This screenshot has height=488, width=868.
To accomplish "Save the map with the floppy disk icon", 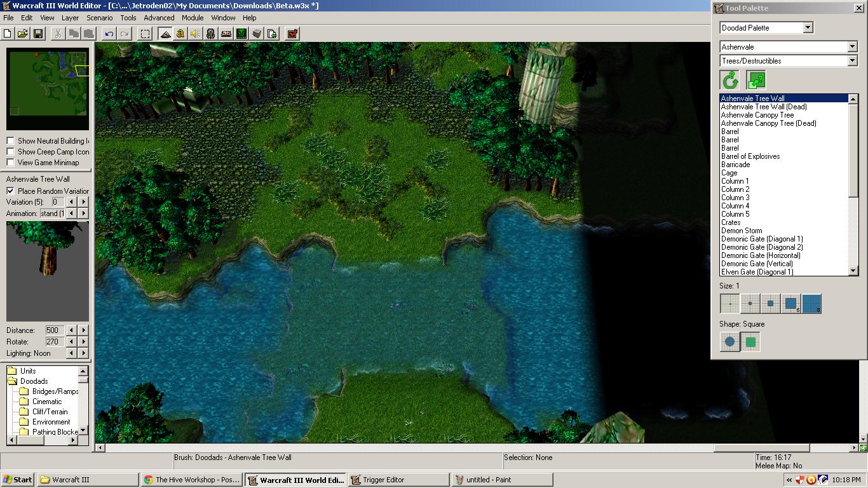I will click(x=37, y=34).
